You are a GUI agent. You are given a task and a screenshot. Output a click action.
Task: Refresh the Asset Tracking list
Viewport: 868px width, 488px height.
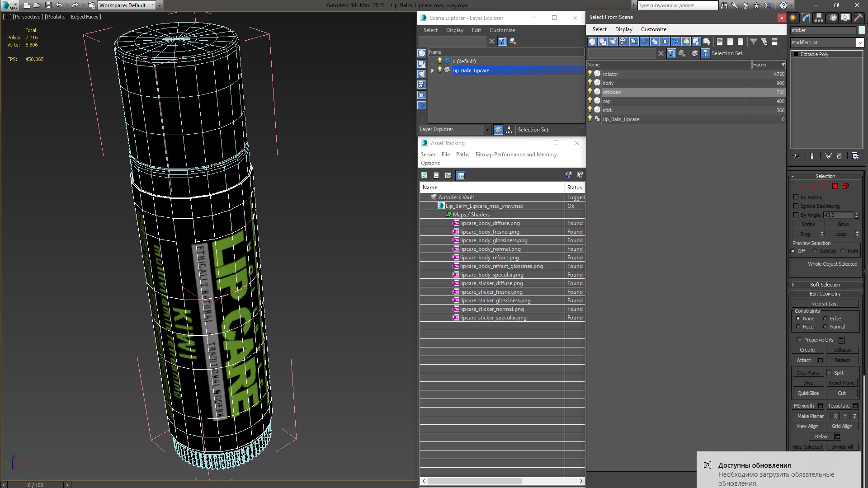424,175
